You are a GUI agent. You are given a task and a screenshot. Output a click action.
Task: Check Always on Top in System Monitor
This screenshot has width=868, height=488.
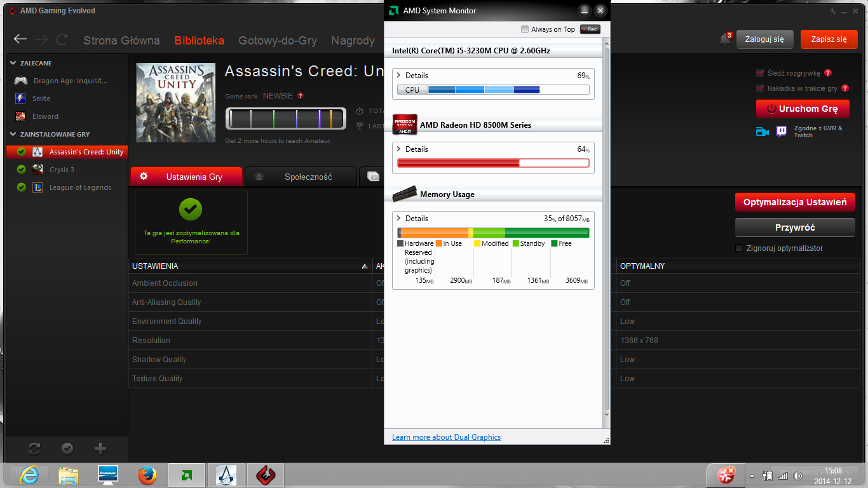525,29
